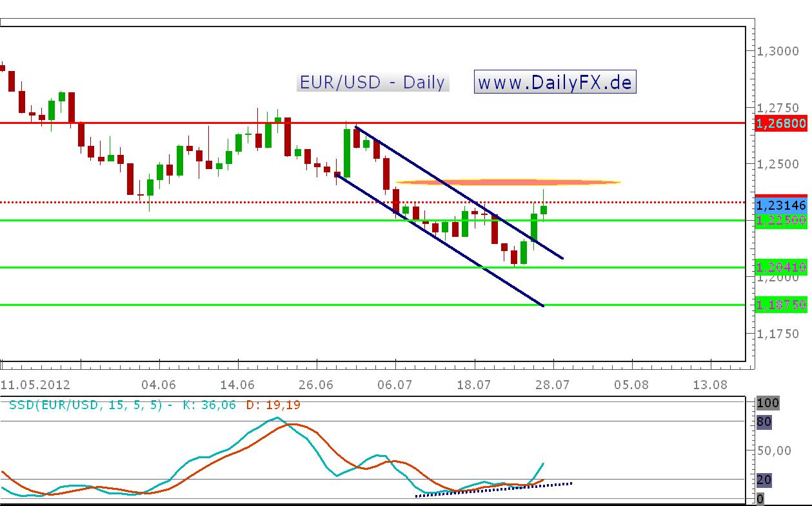This screenshot has width=812, height=506.
Task: Select the 1,18750 support price label
Action: 781,305
